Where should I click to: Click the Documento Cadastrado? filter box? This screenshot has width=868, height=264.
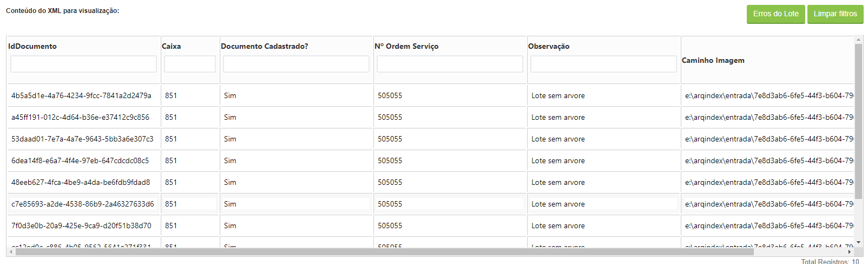[296, 64]
